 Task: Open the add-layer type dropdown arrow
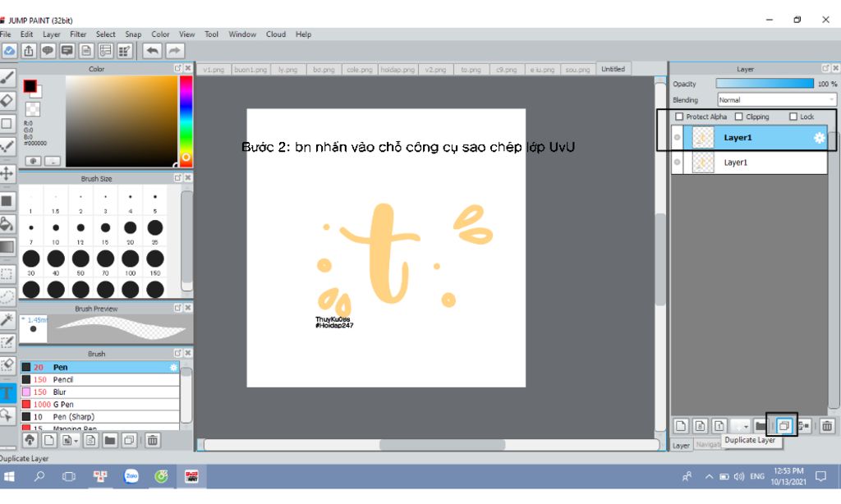[746, 426]
